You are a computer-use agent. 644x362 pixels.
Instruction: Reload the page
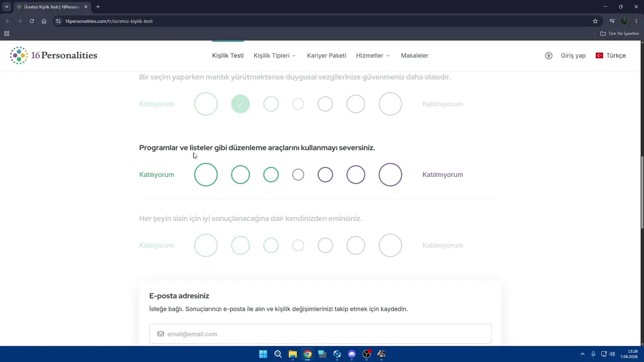coord(32,21)
